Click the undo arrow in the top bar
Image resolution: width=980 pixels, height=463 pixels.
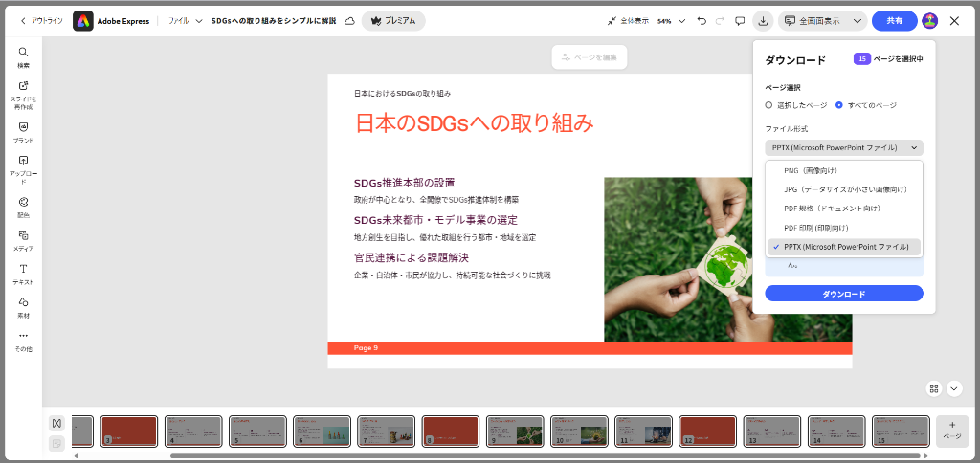[x=702, y=21]
